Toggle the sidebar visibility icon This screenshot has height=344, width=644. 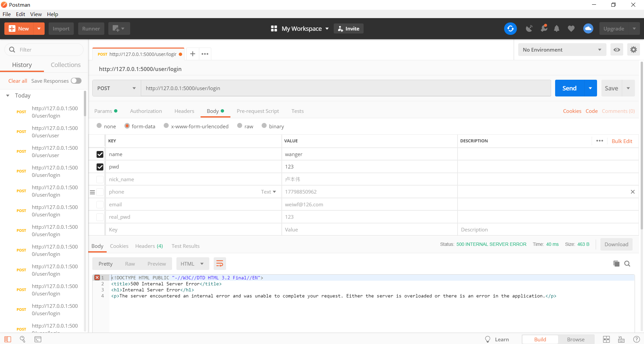coord(8,339)
